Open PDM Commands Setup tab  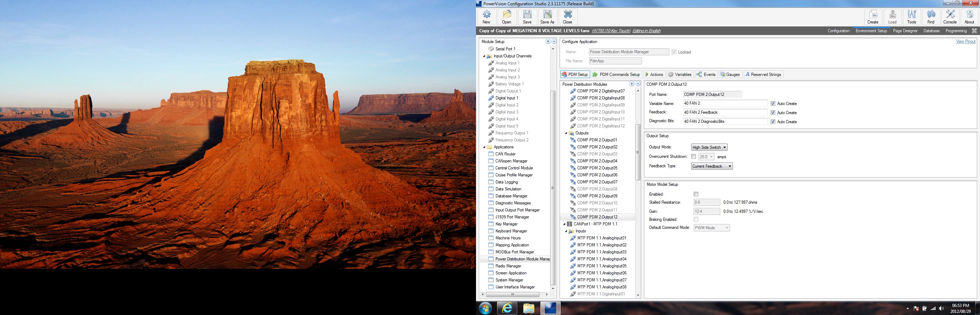(616, 75)
